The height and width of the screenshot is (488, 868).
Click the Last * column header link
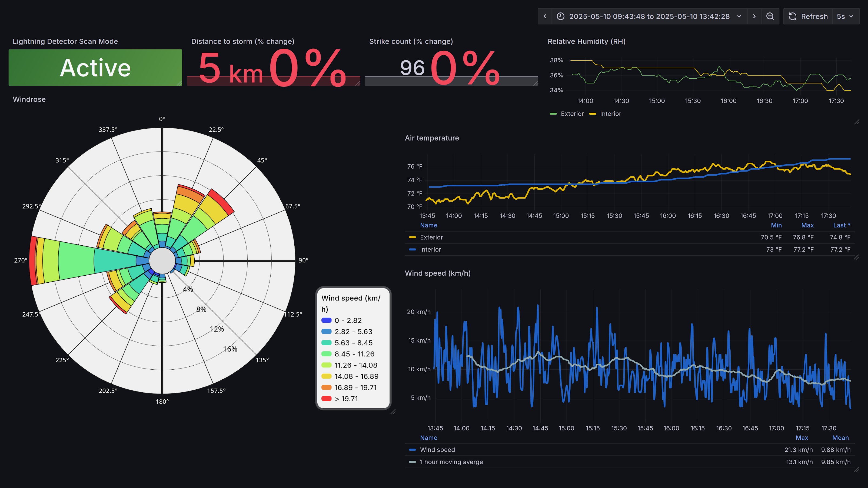840,225
